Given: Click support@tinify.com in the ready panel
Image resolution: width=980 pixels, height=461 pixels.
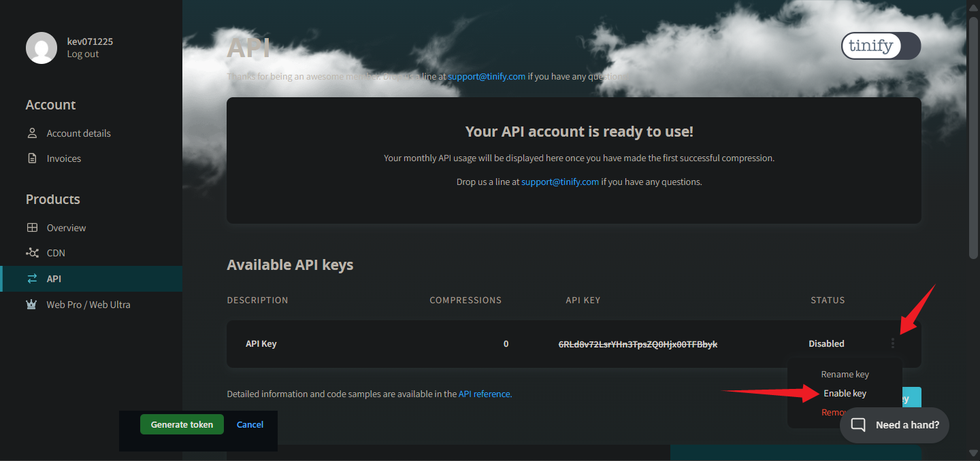Looking at the screenshot, I should click(560, 182).
